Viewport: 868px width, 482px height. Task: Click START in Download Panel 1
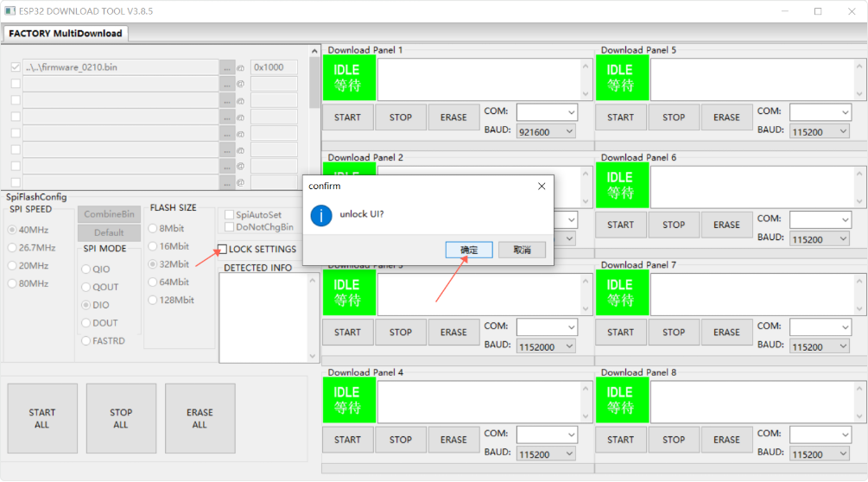coord(348,117)
